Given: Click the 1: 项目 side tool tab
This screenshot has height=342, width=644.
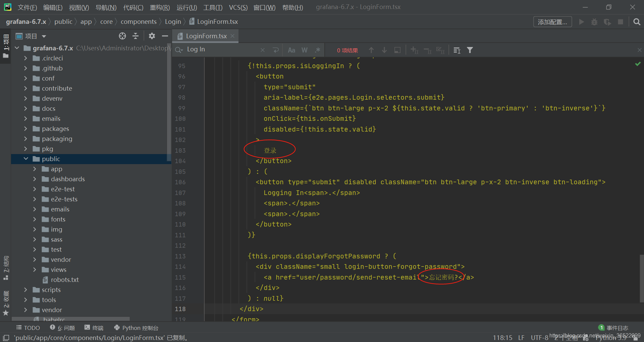Looking at the screenshot, I should pos(6,46).
